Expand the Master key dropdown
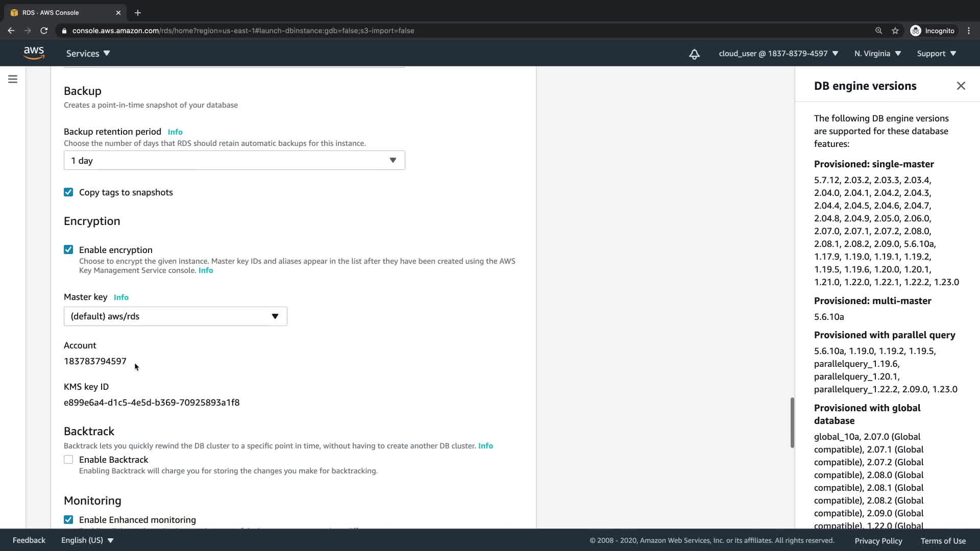980x551 pixels. click(175, 316)
